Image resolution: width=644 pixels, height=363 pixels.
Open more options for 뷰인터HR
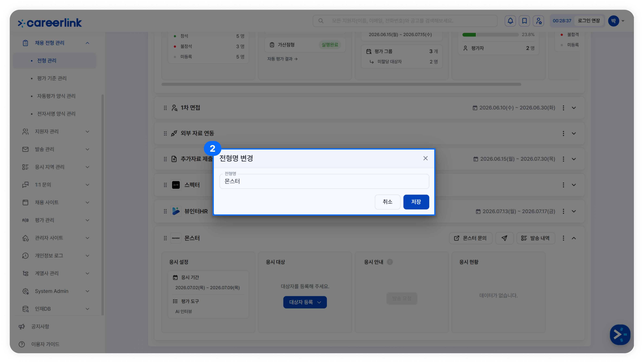pos(564,211)
